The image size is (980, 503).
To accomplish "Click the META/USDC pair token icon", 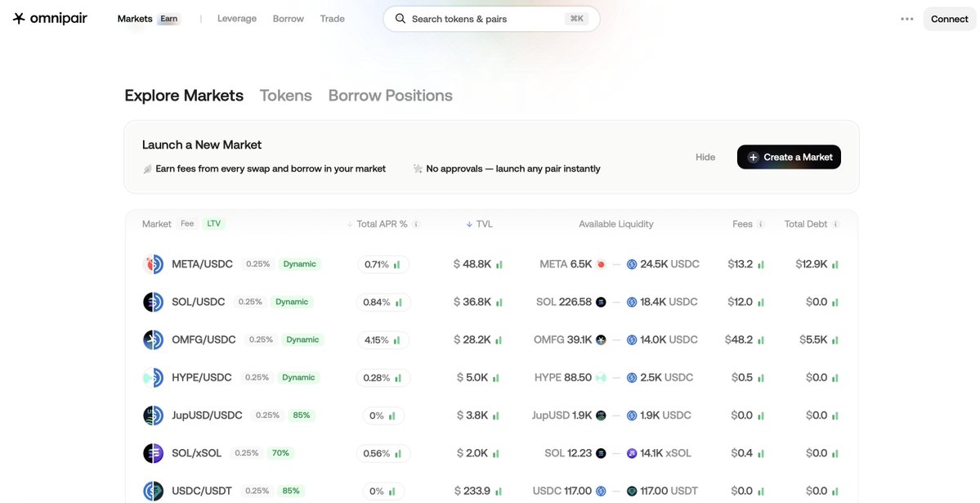I will pos(153,264).
